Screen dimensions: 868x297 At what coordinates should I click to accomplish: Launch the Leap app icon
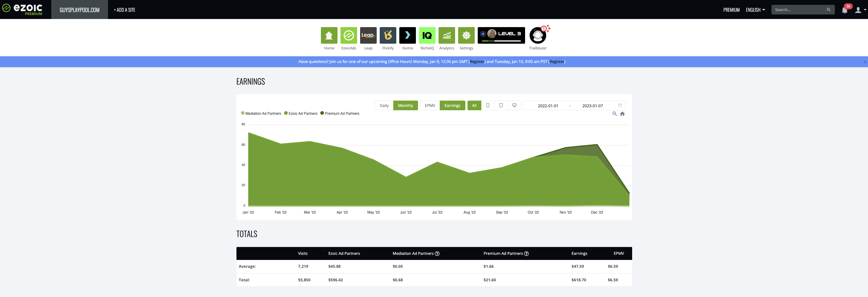coord(368,35)
